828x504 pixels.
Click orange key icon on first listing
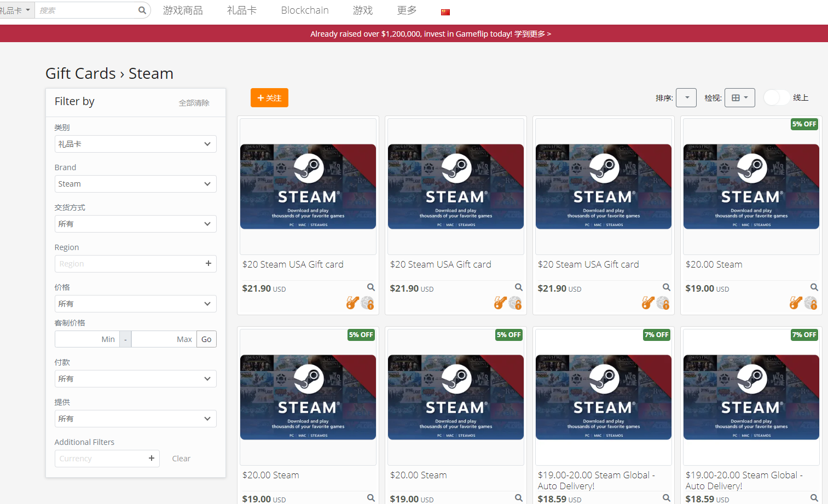[x=352, y=303]
